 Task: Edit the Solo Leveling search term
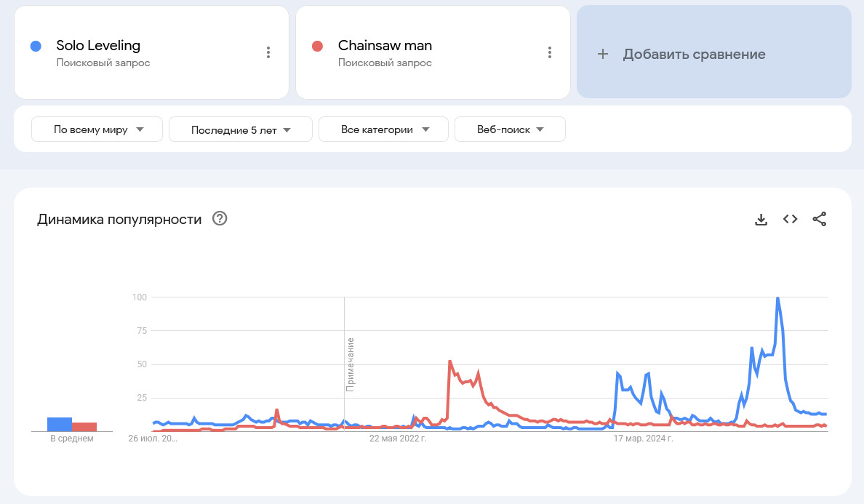(98, 45)
